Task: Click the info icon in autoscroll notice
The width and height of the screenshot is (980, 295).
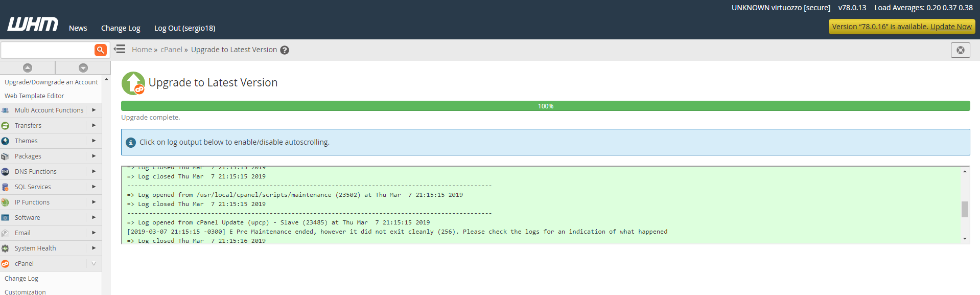Action: 131,143
